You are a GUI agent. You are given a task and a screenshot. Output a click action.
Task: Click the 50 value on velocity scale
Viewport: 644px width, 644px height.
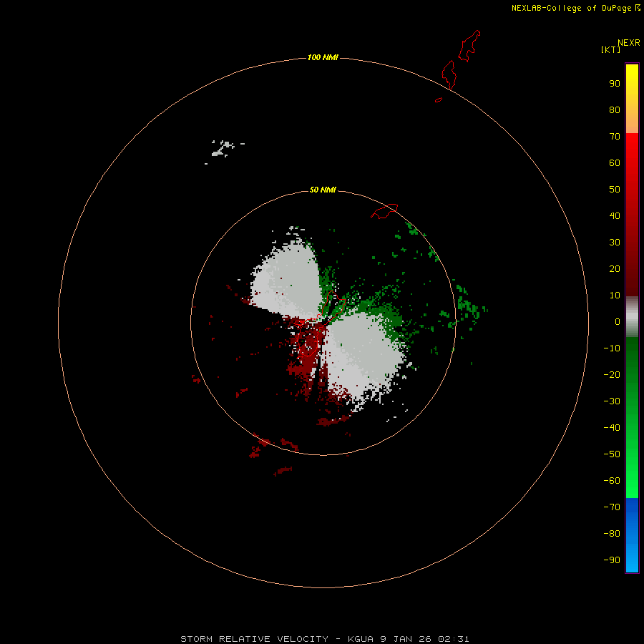(615, 190)
